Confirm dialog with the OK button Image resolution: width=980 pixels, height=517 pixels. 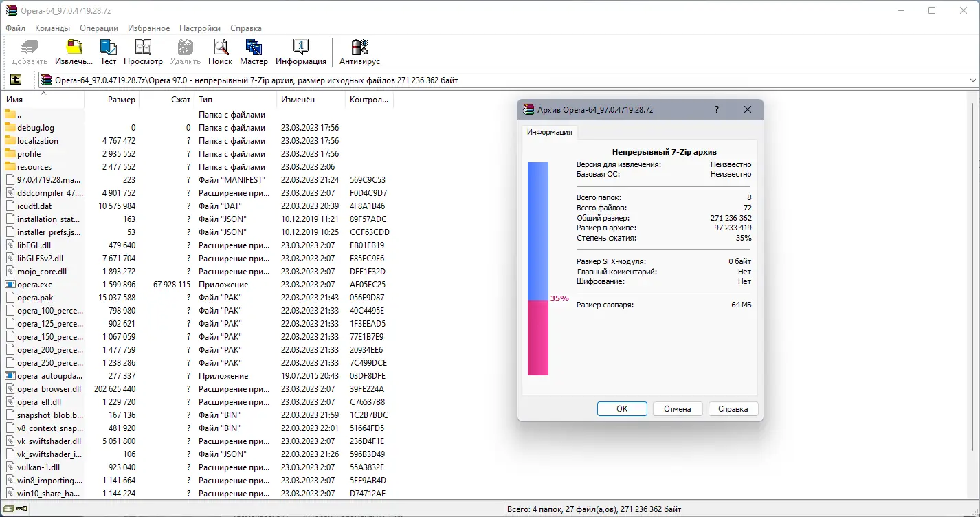tap(621, 408)
